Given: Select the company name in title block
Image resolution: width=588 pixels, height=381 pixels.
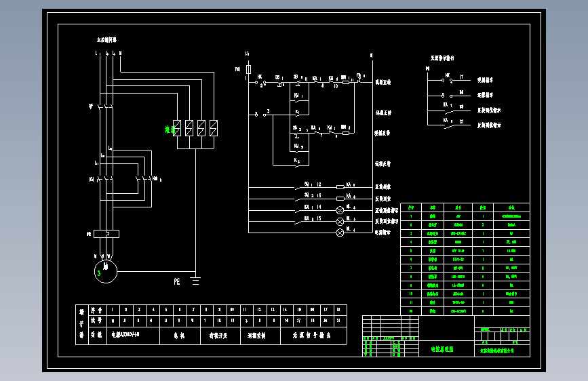Looking at the screenshot, I should [x=497, y=350].
